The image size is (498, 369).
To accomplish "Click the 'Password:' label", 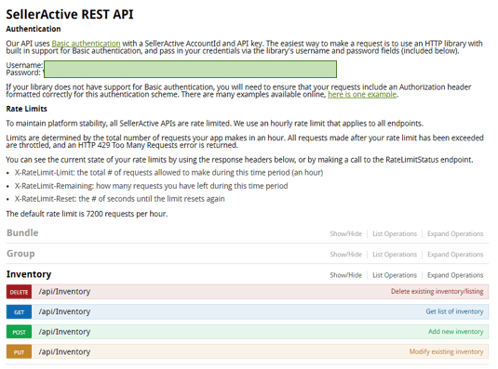I will (23, 72).
